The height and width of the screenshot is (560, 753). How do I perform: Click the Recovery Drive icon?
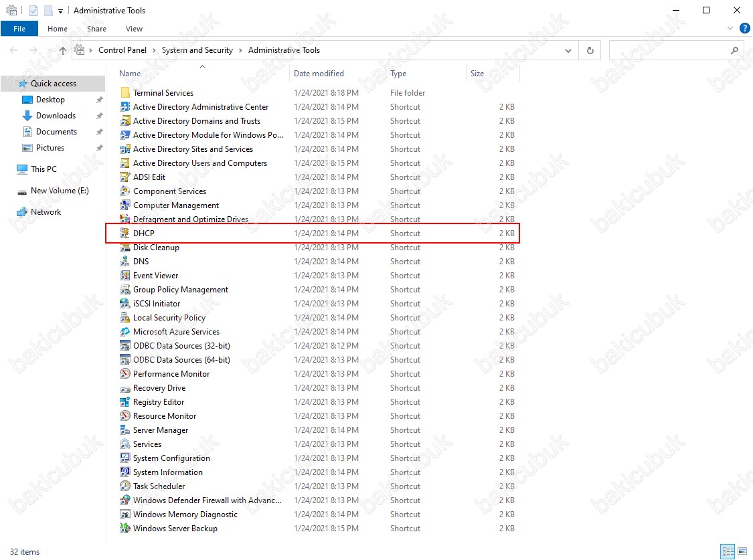click(x=125, y=388)
